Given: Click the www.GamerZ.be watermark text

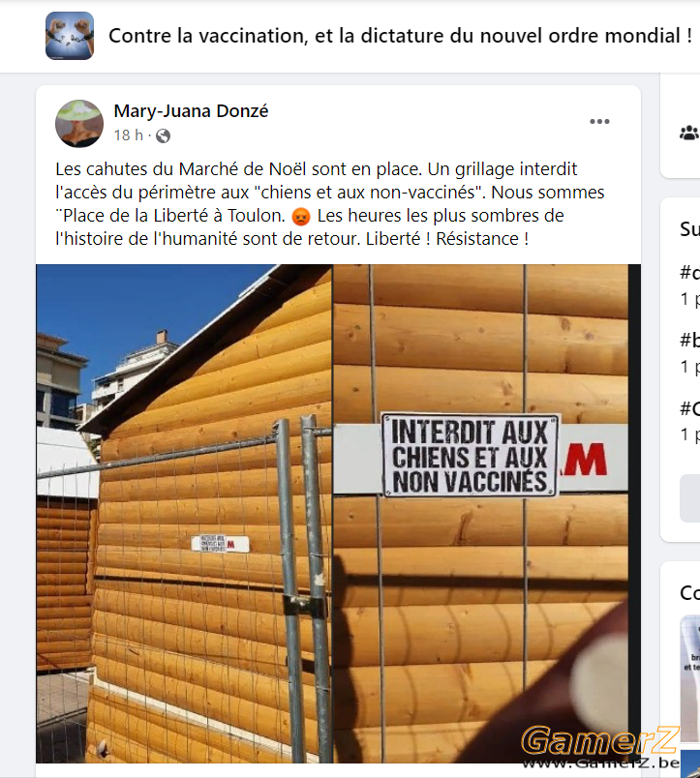Looking at the screenshot, I should (x=600, y=763).
